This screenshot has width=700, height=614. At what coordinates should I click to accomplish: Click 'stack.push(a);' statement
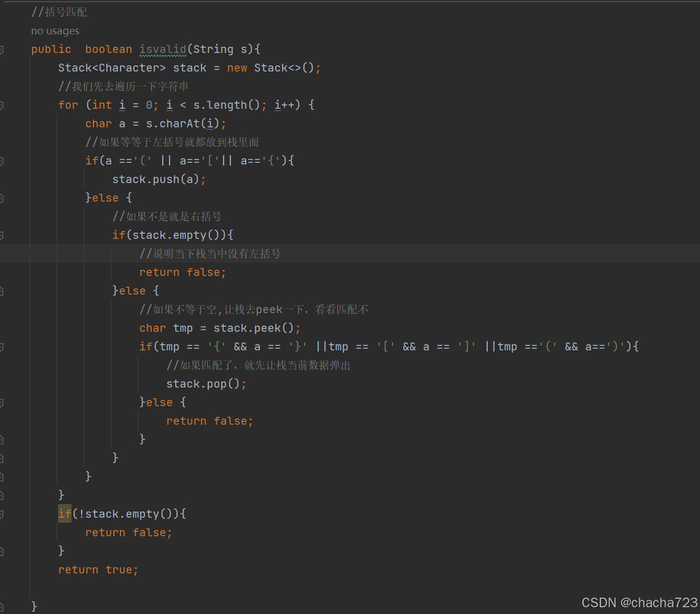coord(159,180)
